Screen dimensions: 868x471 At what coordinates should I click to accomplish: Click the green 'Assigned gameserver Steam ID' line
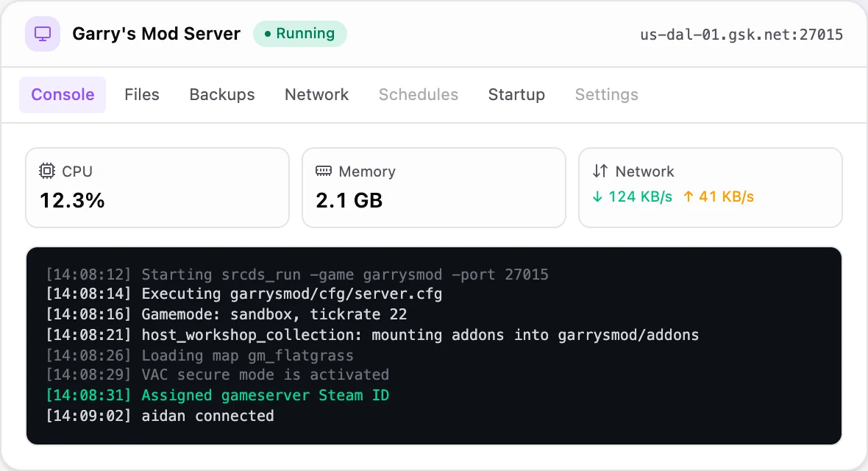point(218,395)
